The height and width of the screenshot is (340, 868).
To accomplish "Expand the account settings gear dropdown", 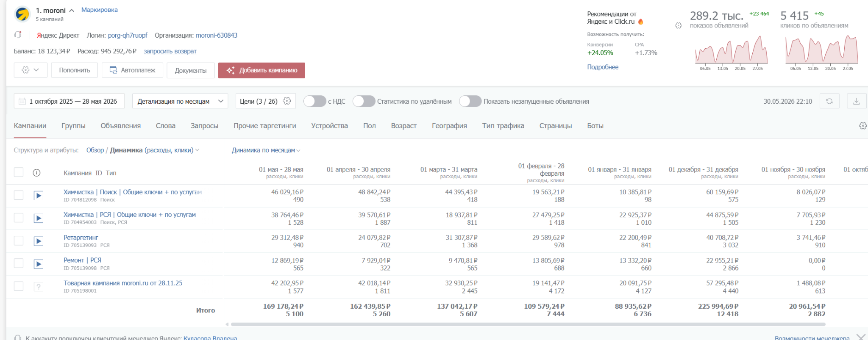I will (x=30, y=70).
